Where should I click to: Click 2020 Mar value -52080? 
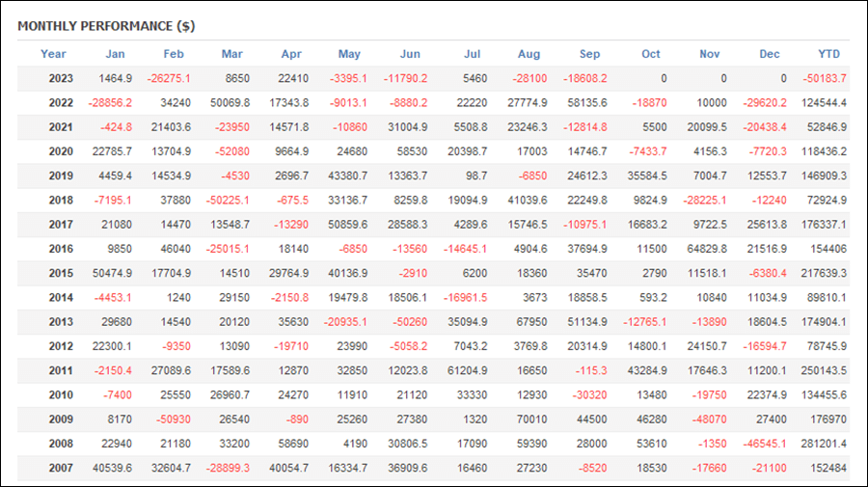pyautogui.click(x=232, y=151)
